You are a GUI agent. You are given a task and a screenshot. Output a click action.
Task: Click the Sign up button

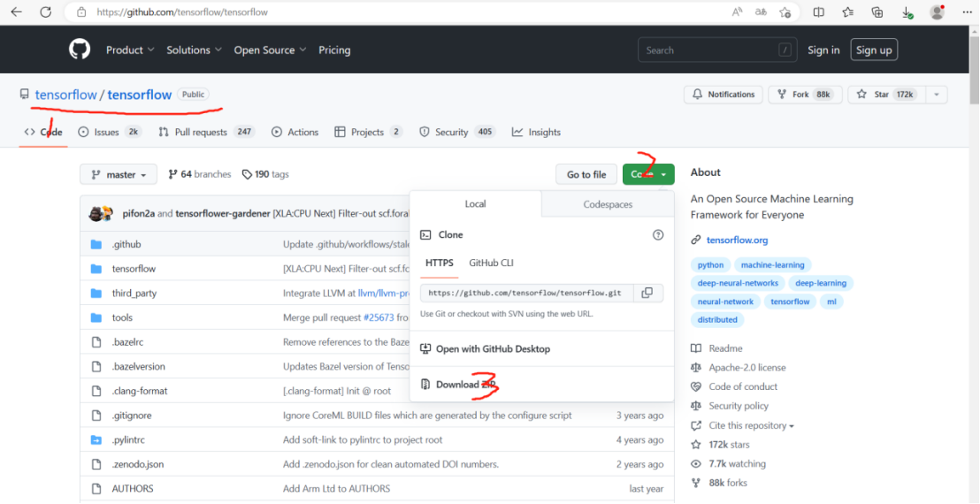[x=874, y=50]
